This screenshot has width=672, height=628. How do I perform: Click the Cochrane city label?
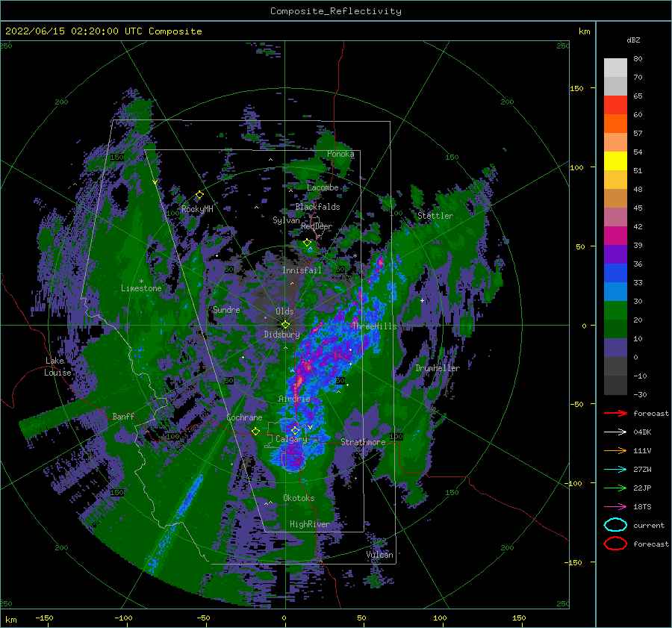click(244, 417)
